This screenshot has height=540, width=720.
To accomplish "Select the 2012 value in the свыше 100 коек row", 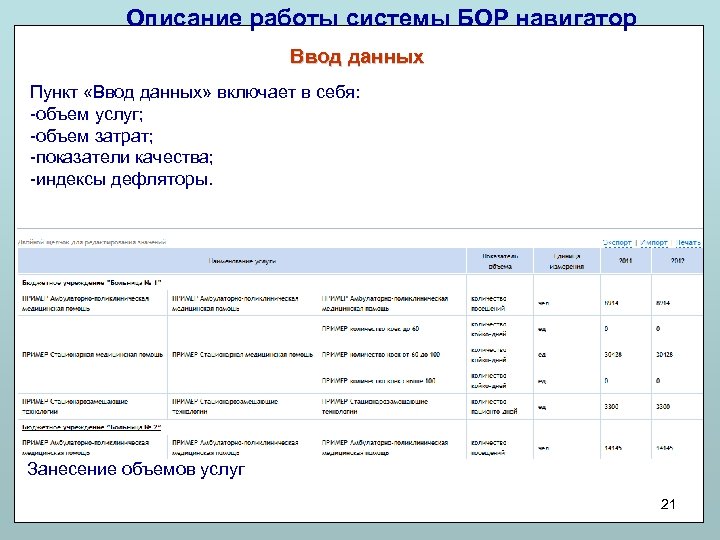I will coord(658,381).
